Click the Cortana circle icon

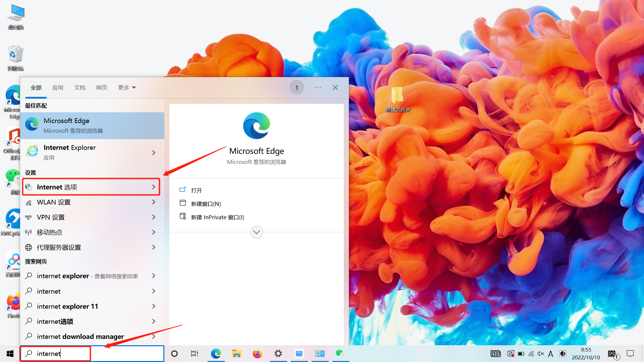point(174,354)
